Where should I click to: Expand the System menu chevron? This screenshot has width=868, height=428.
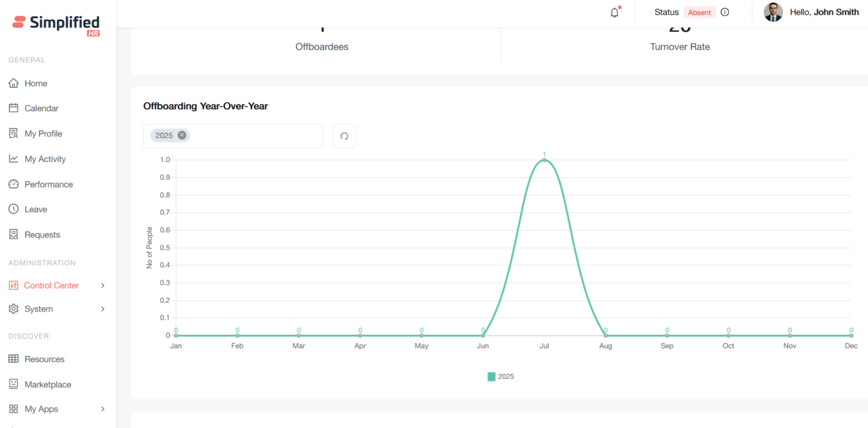coord(103,309)
